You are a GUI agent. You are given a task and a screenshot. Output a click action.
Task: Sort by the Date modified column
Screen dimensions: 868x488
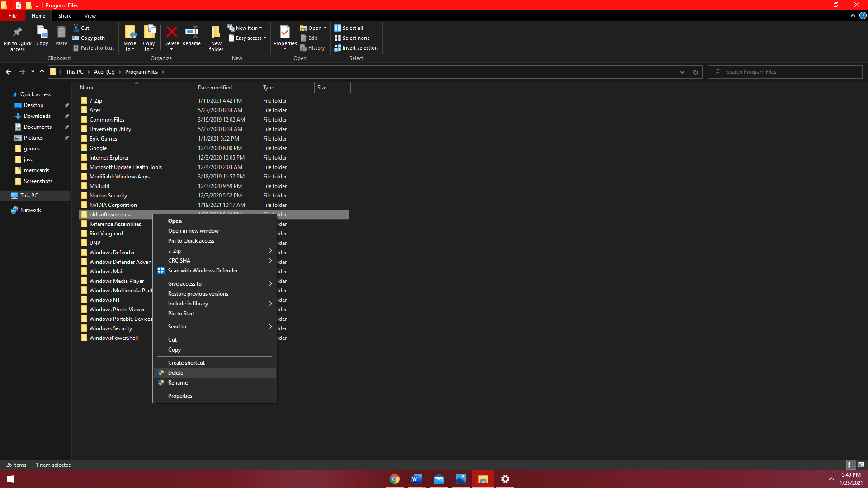(x=227, y=88)
